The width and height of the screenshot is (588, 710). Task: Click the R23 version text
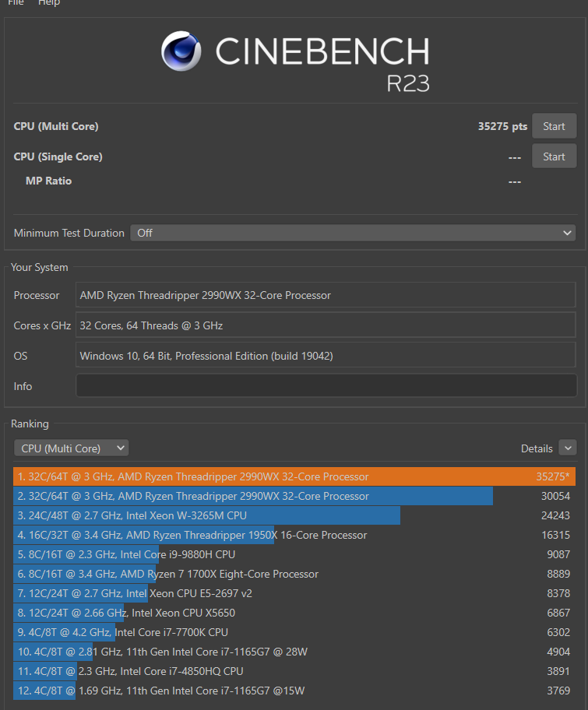(407, 83)
